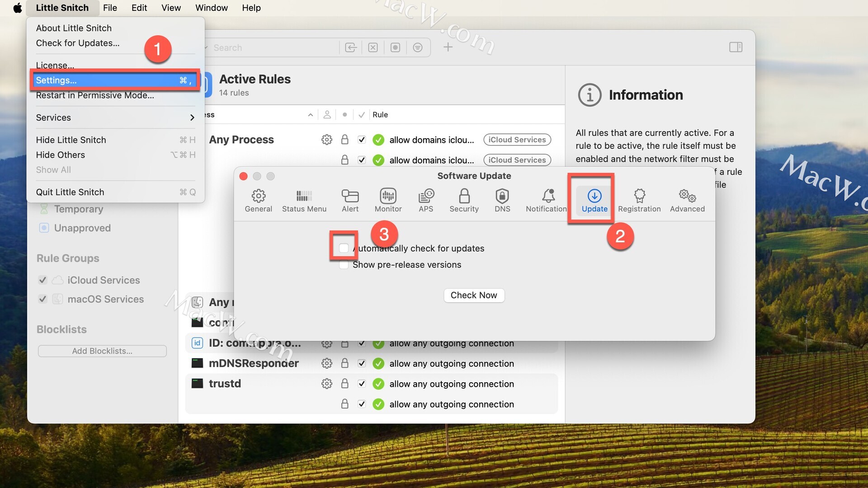Open the Edit menu
Screen dimensions: 868x488
(139, 8)
